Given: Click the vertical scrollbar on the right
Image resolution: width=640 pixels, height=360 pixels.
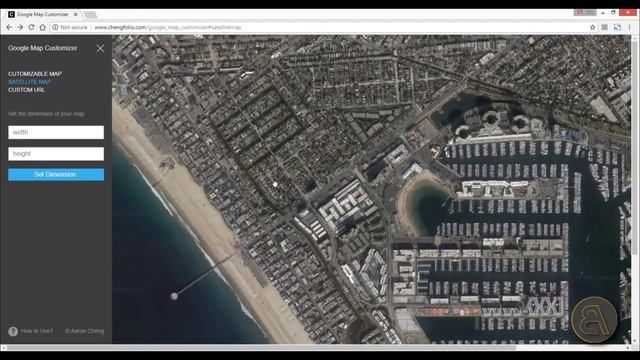Looking at the screenshot, I should 634,147.
